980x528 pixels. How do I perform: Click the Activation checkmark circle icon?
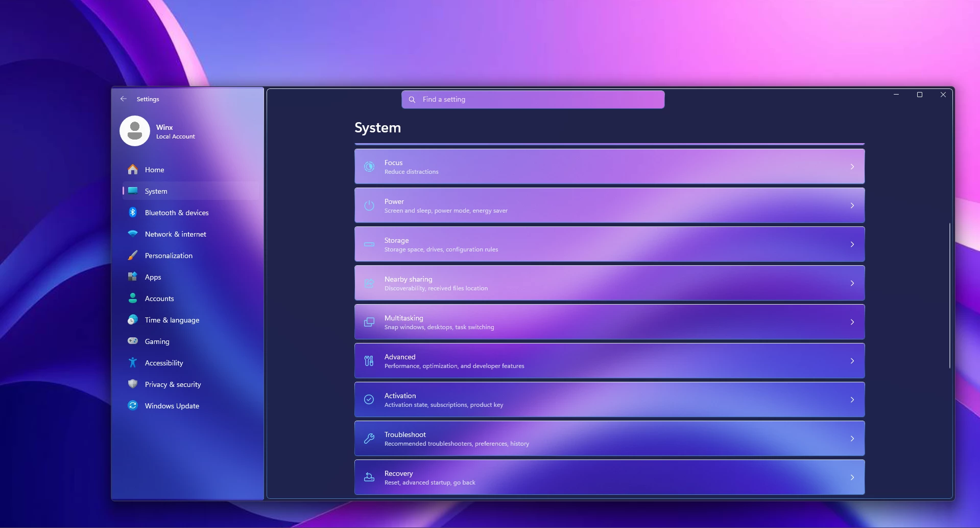pos(369,400)
